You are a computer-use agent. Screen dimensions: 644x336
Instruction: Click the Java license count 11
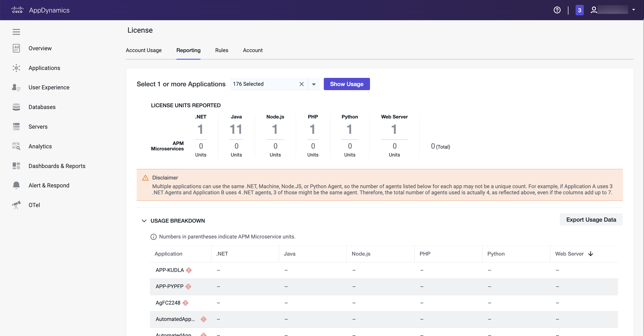pos(236,129)
